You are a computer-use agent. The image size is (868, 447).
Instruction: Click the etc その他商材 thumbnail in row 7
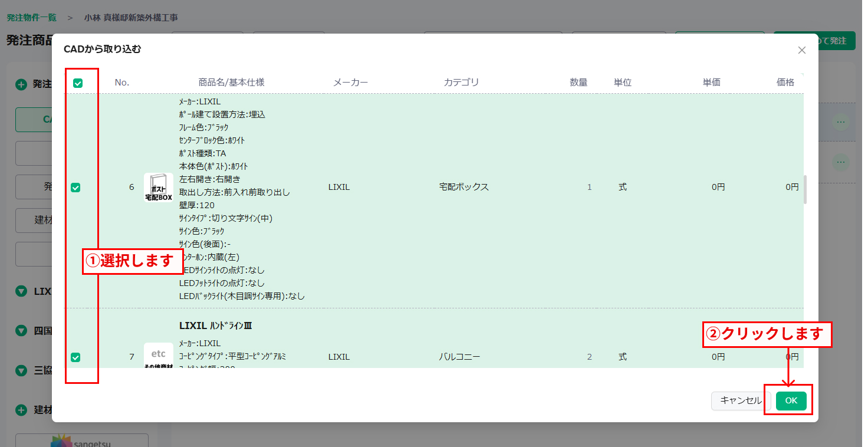point(159,356)
